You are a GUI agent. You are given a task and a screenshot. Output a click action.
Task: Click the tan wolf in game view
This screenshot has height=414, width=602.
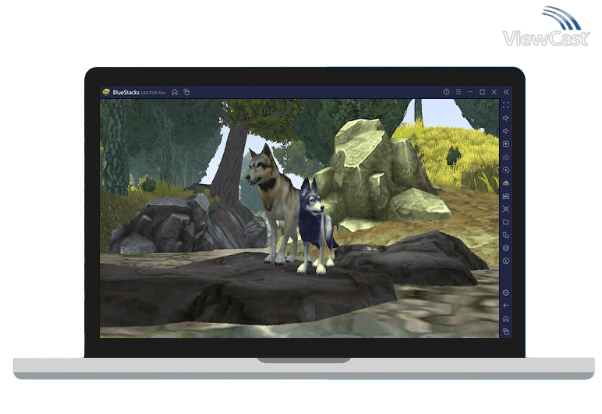coord(273,204)
